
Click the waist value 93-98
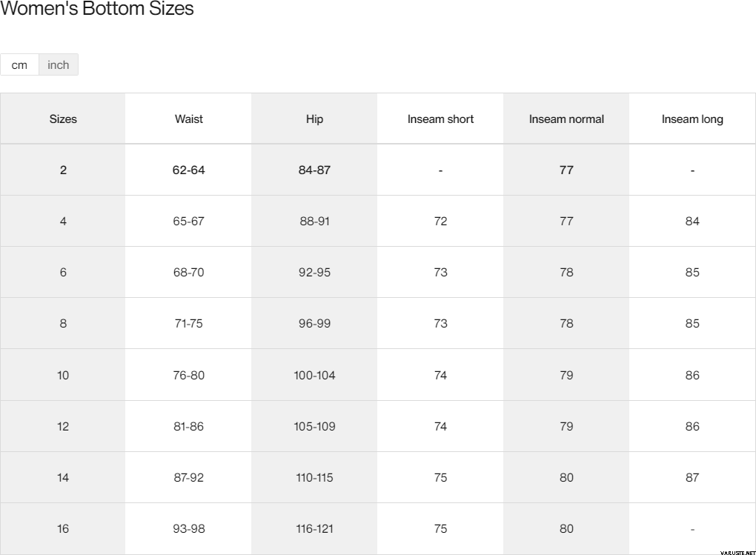tap(189, 529)
